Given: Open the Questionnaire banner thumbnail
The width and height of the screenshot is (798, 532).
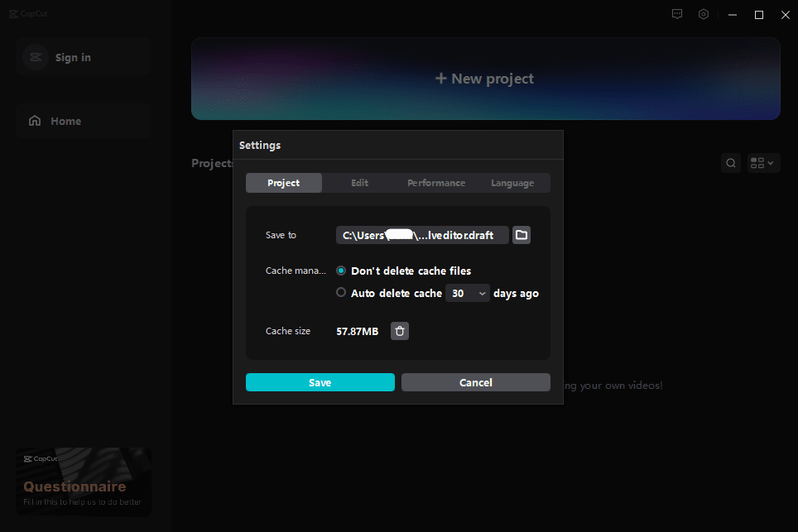Looking at the screenshot, I should 83,482.
